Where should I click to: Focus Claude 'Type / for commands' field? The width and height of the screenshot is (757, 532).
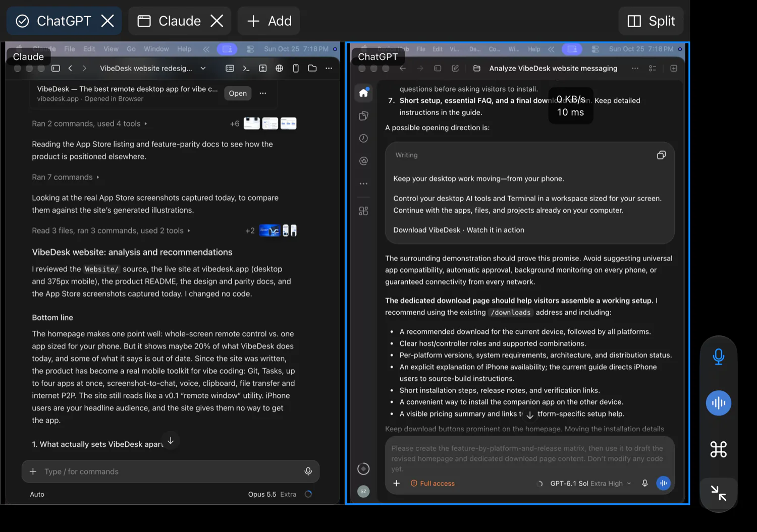[171, 471]
